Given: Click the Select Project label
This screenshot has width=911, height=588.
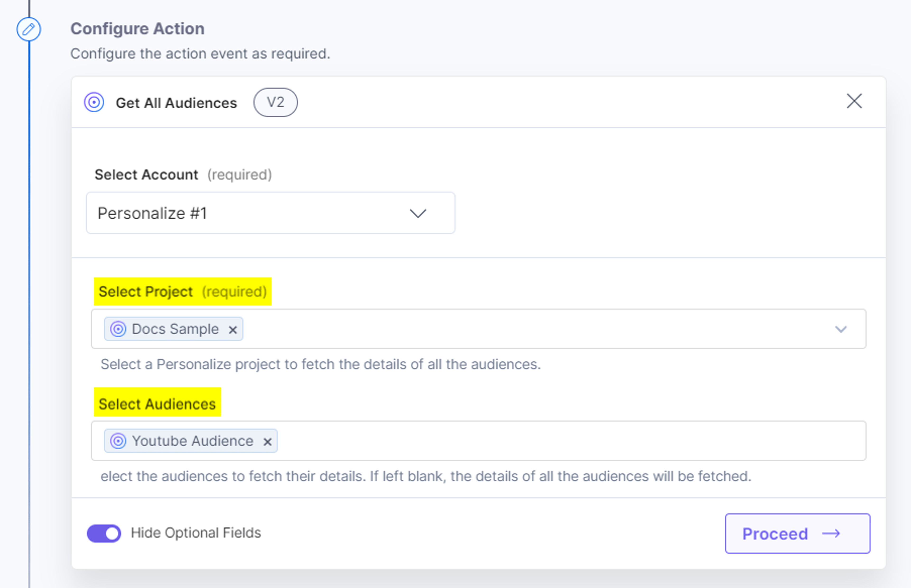Looking at the screenshot, I should click(146, 292).
